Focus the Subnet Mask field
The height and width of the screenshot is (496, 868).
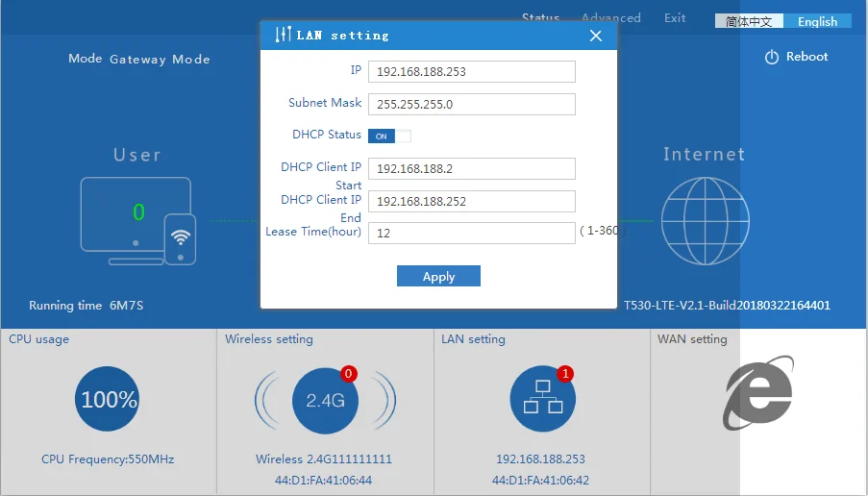pyautogui.click(x=471, y=104)
